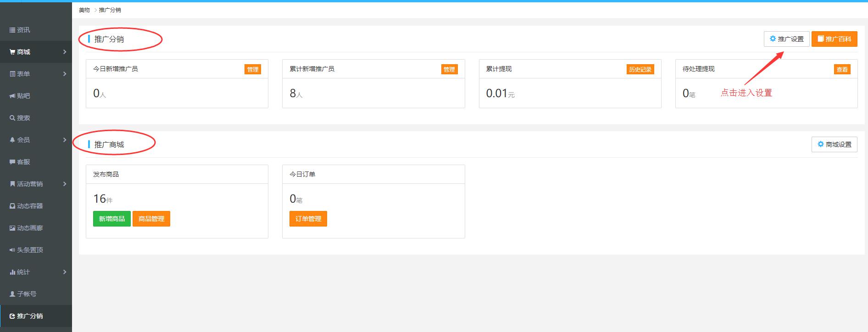Click the gear icon in 商城设置 button
This screenshot has height=332, width=868.
pyautogui.click(x=820, y=144)
